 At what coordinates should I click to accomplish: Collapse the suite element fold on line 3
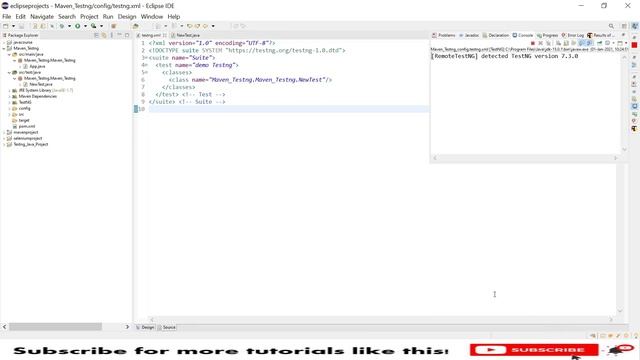click(146, 58)
